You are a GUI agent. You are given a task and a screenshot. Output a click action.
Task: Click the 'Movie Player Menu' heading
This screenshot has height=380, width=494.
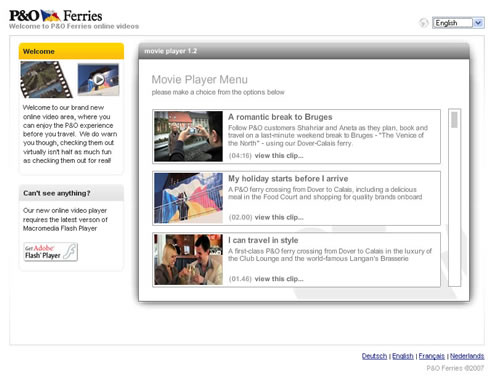pyautogui.click(x=200, y=80)
